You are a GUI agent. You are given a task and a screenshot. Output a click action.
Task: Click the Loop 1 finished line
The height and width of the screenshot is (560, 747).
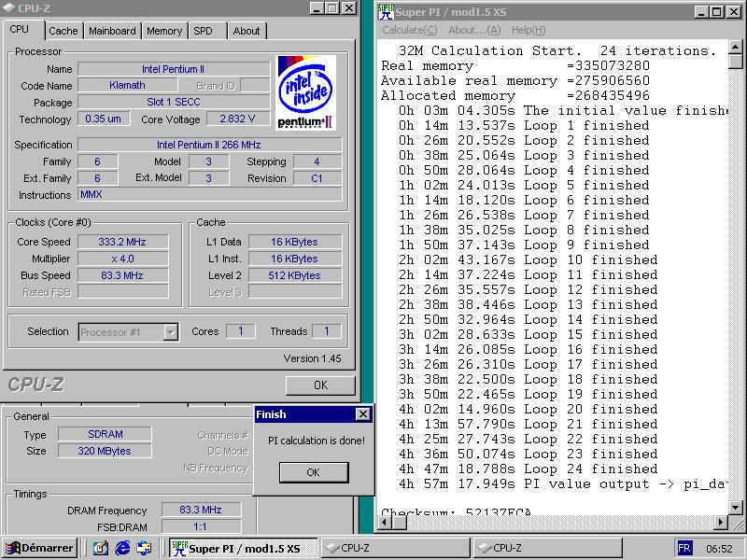(524, 126)
